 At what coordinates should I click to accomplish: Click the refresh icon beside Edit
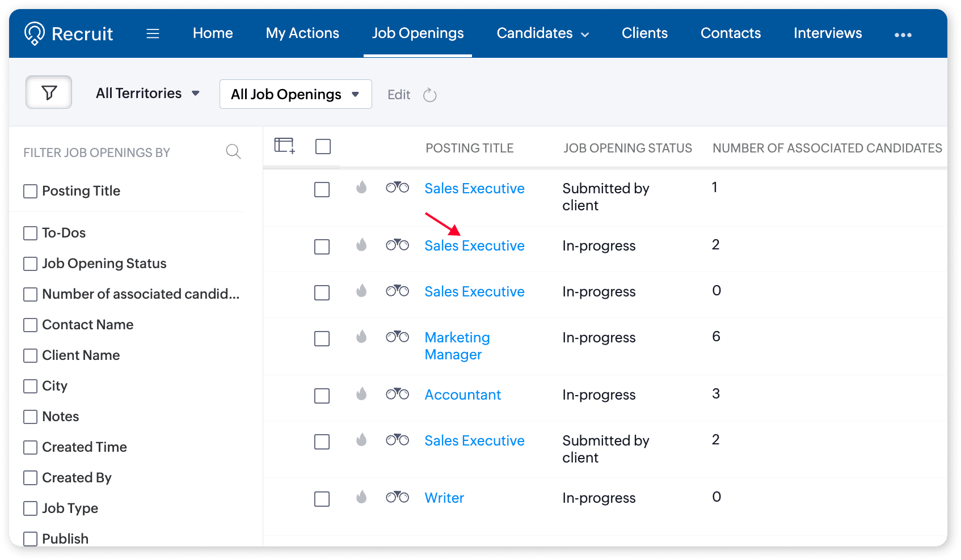430,95
